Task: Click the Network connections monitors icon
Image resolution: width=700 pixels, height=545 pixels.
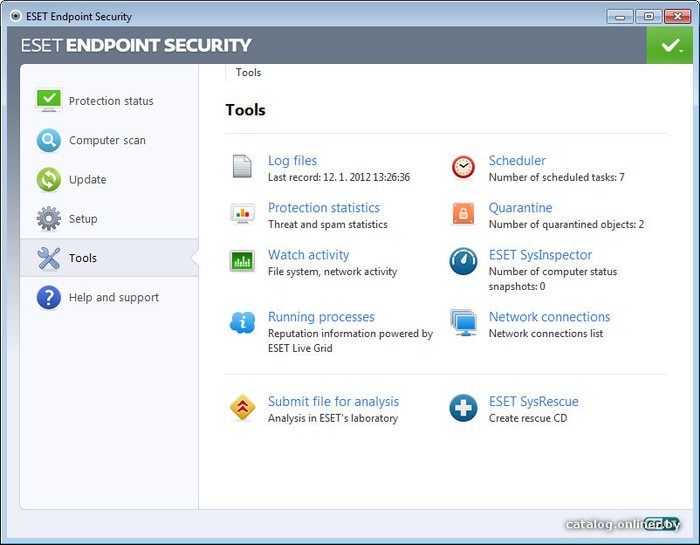Action: (x=462, y=322)
